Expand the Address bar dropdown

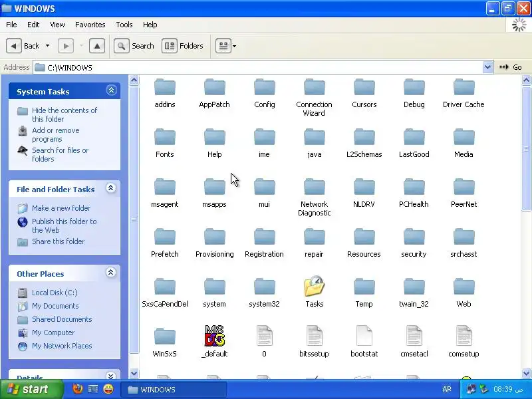(x=487, y=67)
